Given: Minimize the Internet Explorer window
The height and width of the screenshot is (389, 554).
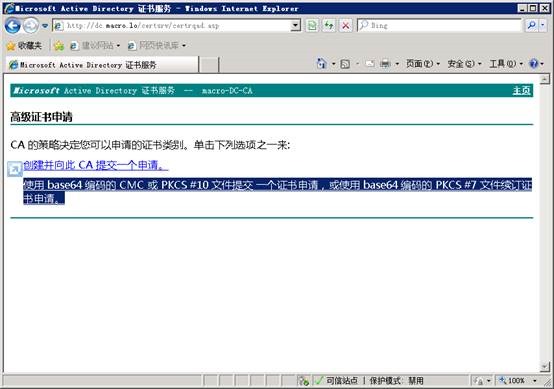Looking at the screenshot, I should (x=523, y=8).
